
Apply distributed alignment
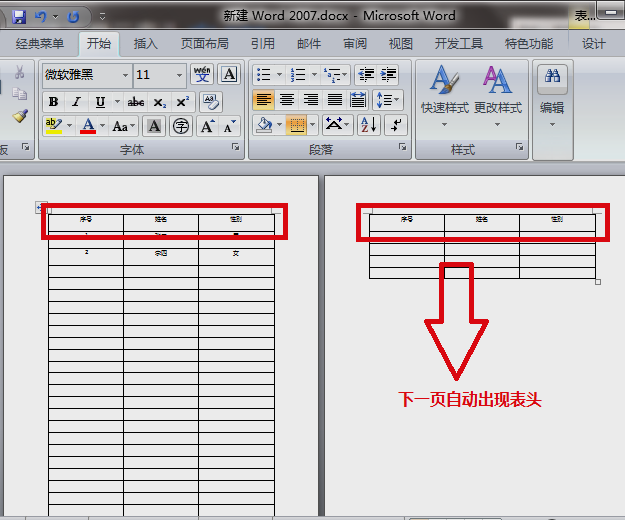point(358,100)
